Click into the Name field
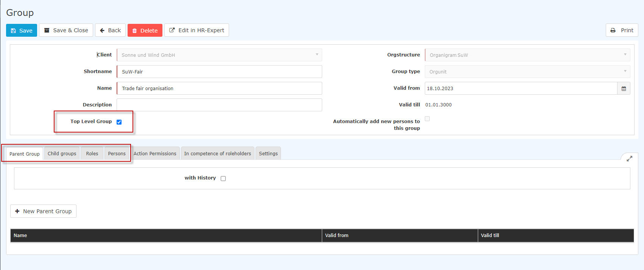This screenshot has height=270, width=644. pyautogui.click(x=219, y=88)
